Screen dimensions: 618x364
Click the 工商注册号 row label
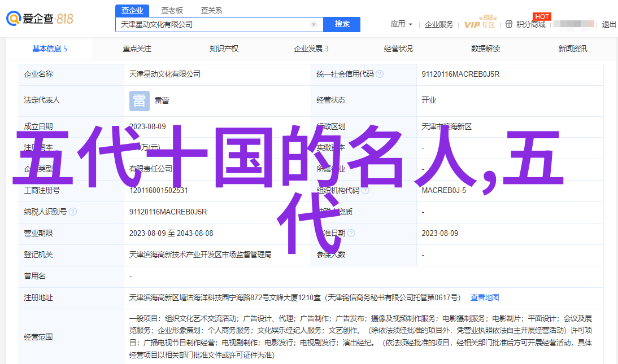click(42, 190)
